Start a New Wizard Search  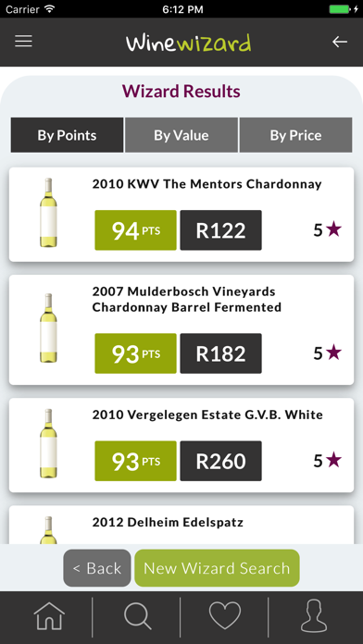coord(217,568)
